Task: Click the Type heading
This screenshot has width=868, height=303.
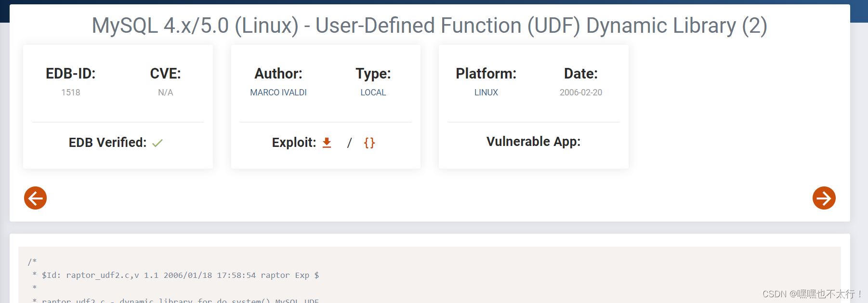Action: [373, 74]
